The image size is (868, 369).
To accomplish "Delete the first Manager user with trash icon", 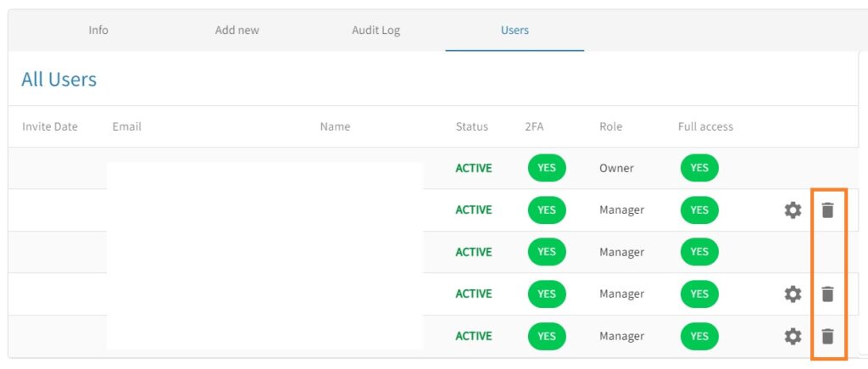I will click(x=827, y=210).
